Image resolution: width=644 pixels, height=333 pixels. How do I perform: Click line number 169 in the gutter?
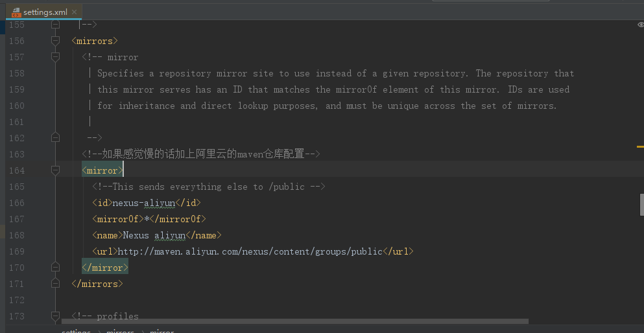click(x=17, y=251)
